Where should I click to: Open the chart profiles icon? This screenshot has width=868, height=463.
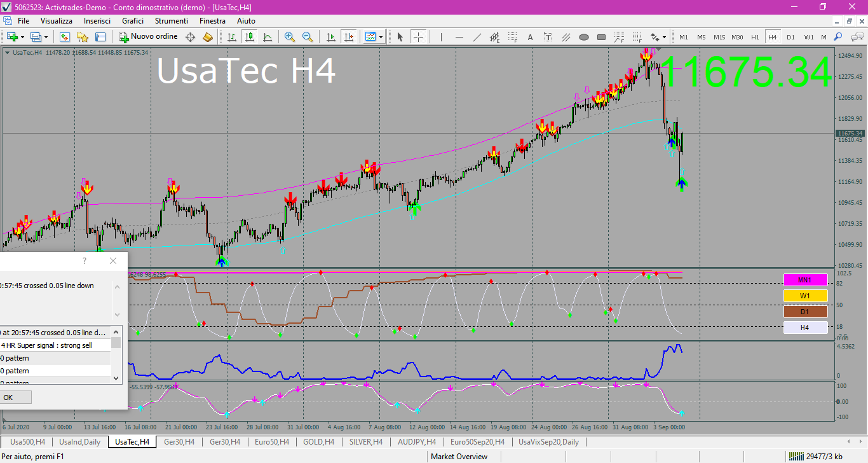click(x=36, y=37)
